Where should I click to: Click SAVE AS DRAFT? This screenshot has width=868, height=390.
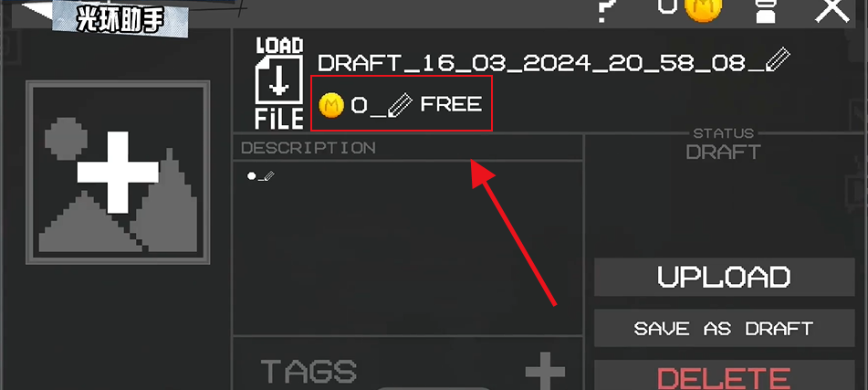(x=724, y=328)
